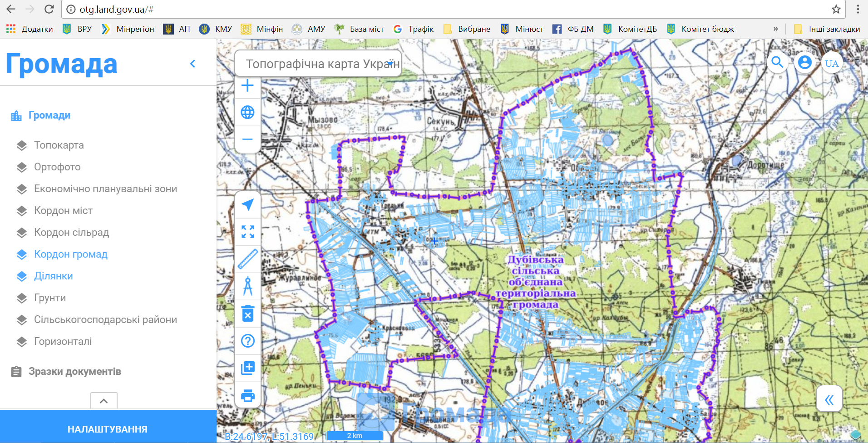Click the zoom in plus button

pos(247,85)
